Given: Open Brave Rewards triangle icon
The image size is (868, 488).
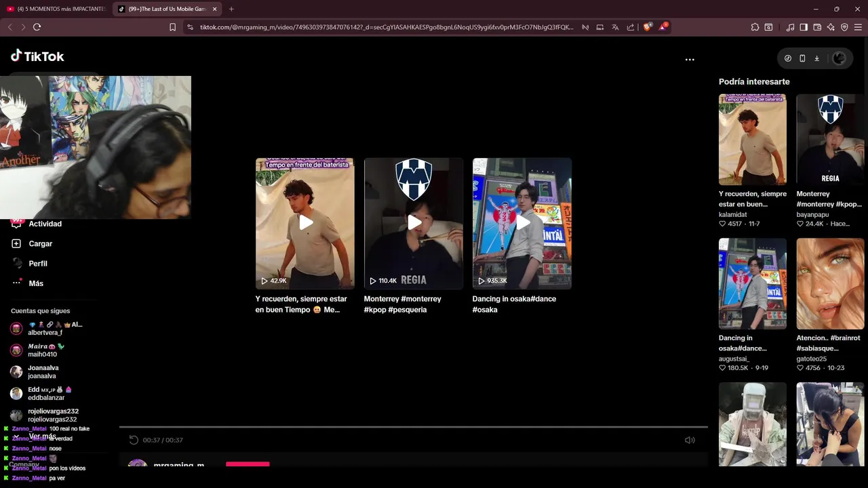Looking at the screenshot, I should click(663, 27).
